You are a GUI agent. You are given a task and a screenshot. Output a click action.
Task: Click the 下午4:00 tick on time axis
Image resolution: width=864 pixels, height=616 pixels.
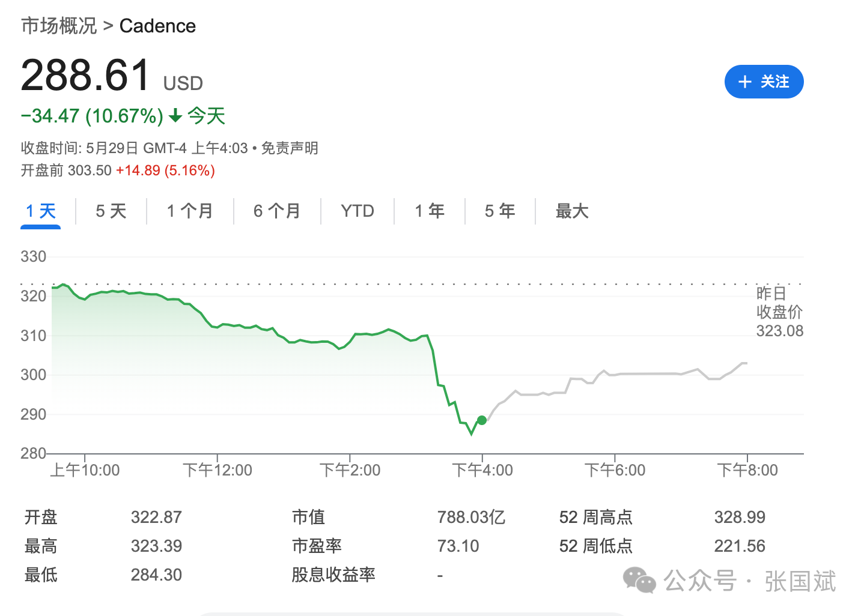click(x=482, y=470)
